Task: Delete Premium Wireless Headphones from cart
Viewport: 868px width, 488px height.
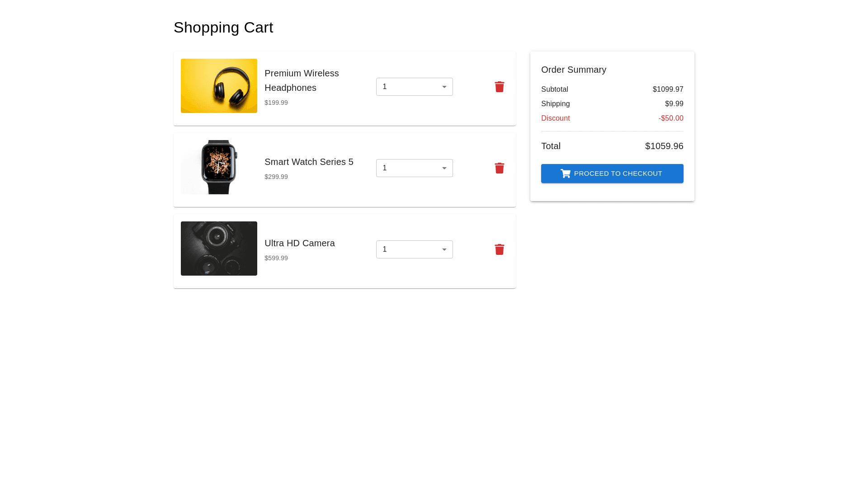Action: pos(499,87)
